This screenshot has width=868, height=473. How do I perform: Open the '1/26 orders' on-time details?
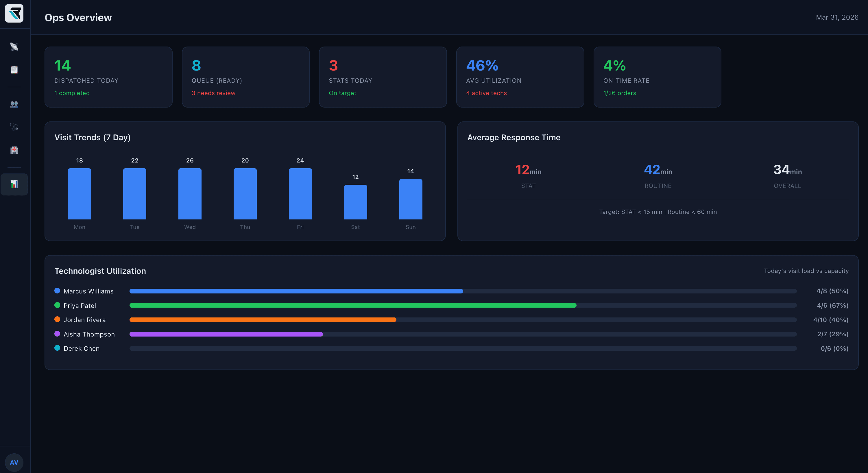(x=619, y=93)
